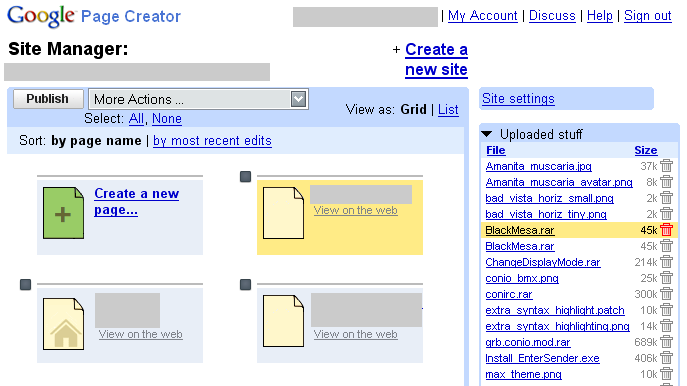687x386 pixels.
Task: Remove conirc.rar using its trash icon
Action: click(x=666, y=294)
